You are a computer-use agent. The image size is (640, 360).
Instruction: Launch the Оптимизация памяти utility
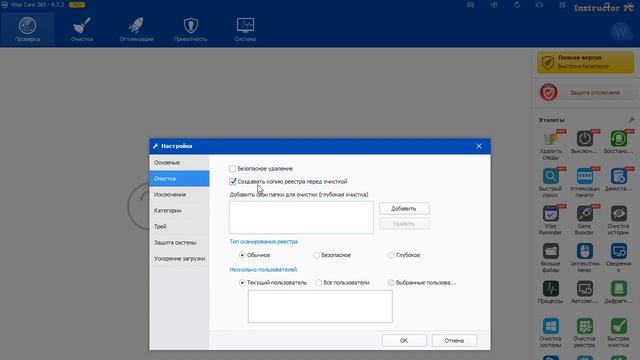point(584,183)
